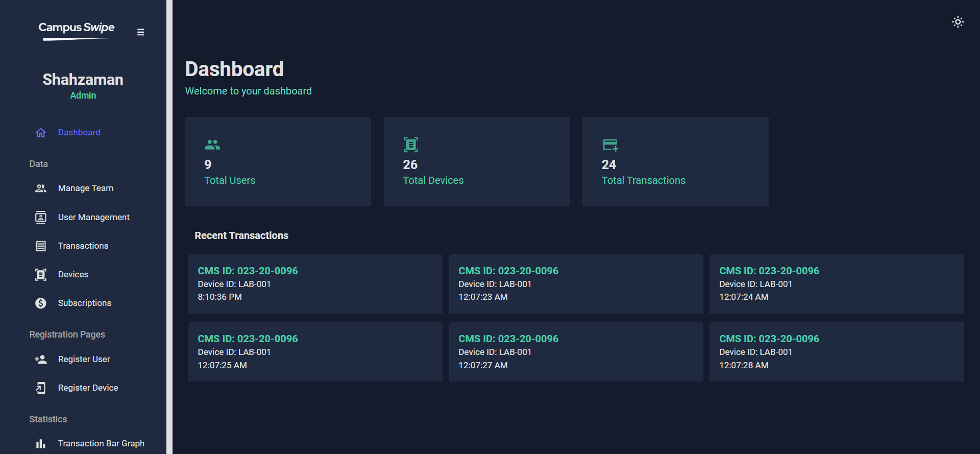Toggle the light/dark theme sun icon

tap(958, 22)
